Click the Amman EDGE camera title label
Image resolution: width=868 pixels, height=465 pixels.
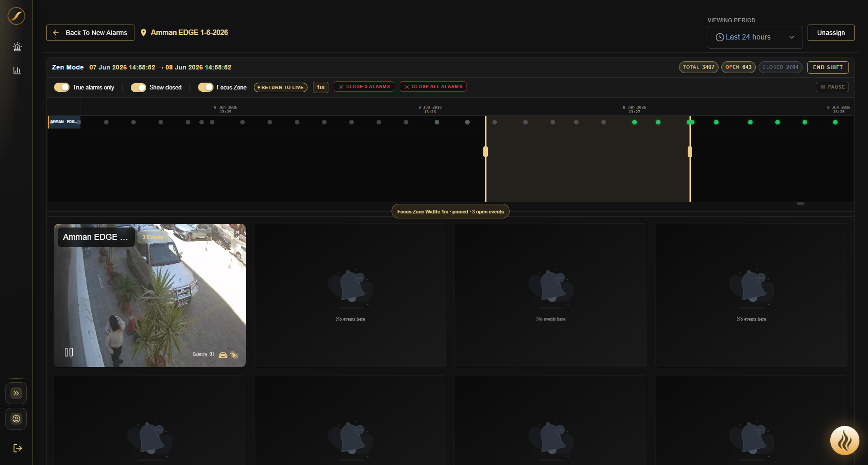[96, 237]
